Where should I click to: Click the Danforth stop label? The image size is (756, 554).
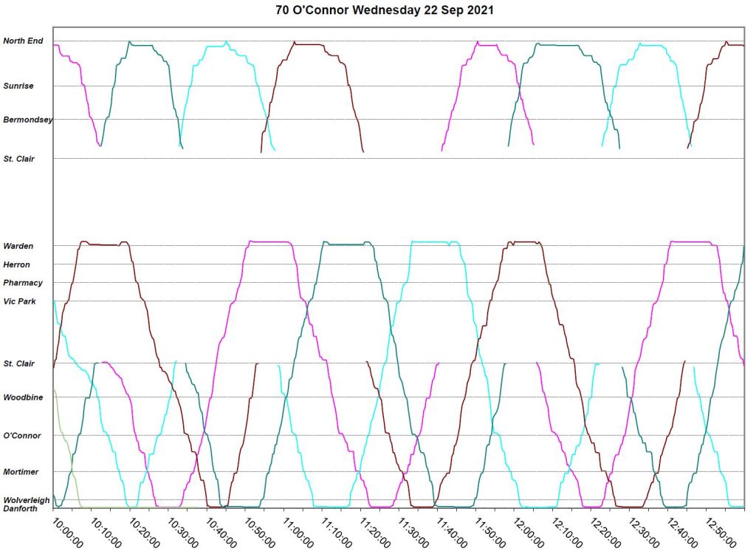[21, 508]
